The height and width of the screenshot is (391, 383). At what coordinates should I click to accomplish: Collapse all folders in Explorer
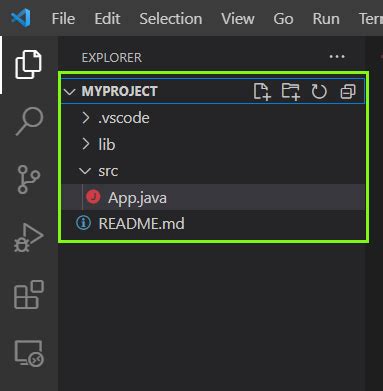coord(348,92)
